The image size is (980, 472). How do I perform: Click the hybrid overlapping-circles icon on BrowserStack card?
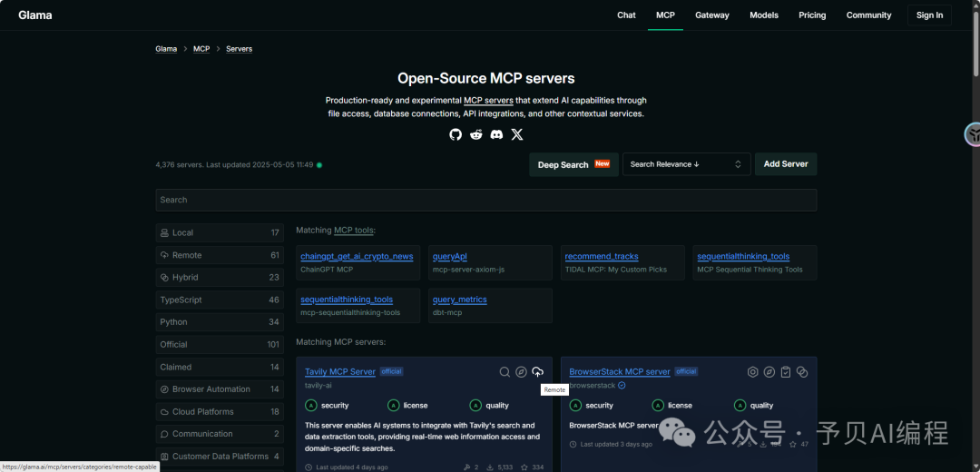(x=802, y=372)
